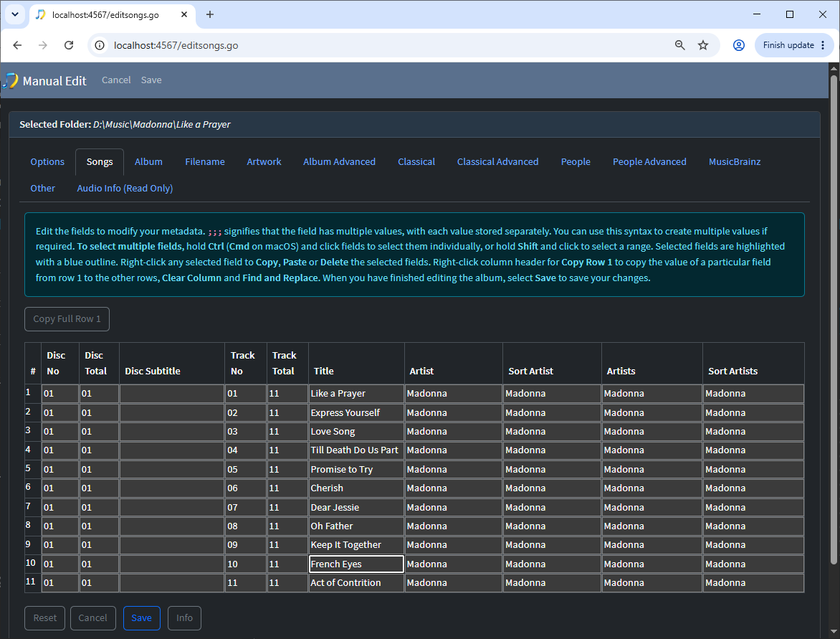Open the Classical Advanced tab
This screenshot has width=840, height=639.
pyautogui.click(x=497, y=162)
